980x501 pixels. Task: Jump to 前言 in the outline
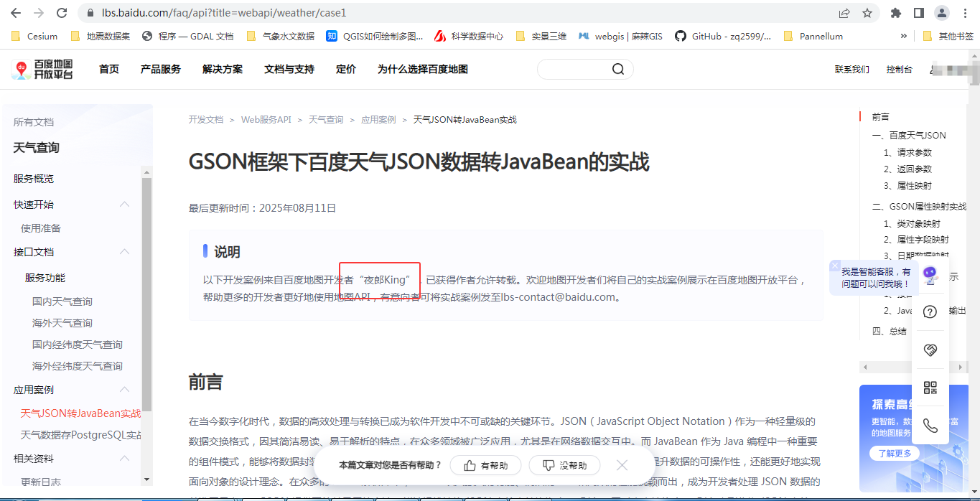tap(880, 117)
